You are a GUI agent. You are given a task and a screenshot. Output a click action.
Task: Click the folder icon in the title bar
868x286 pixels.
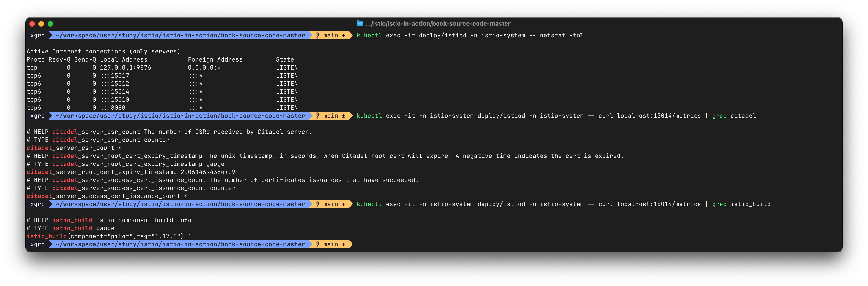360,24
